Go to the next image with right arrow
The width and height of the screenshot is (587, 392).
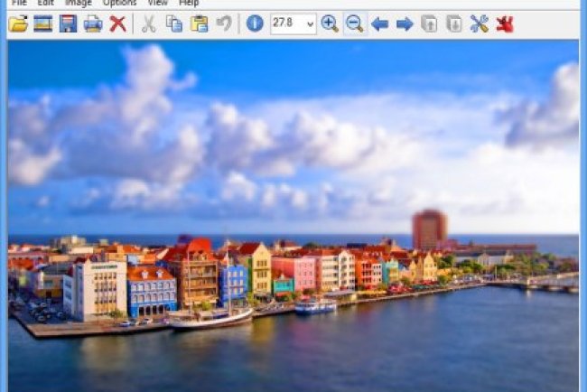coord(405,24)
